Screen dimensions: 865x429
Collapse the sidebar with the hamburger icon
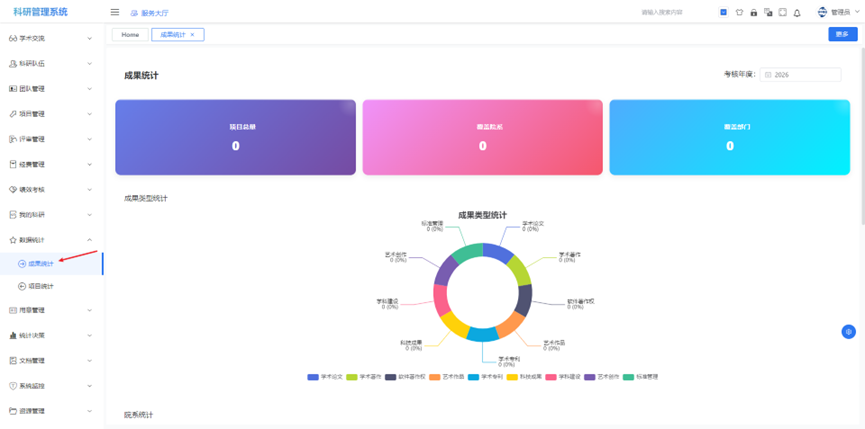(x=115, y=13)
